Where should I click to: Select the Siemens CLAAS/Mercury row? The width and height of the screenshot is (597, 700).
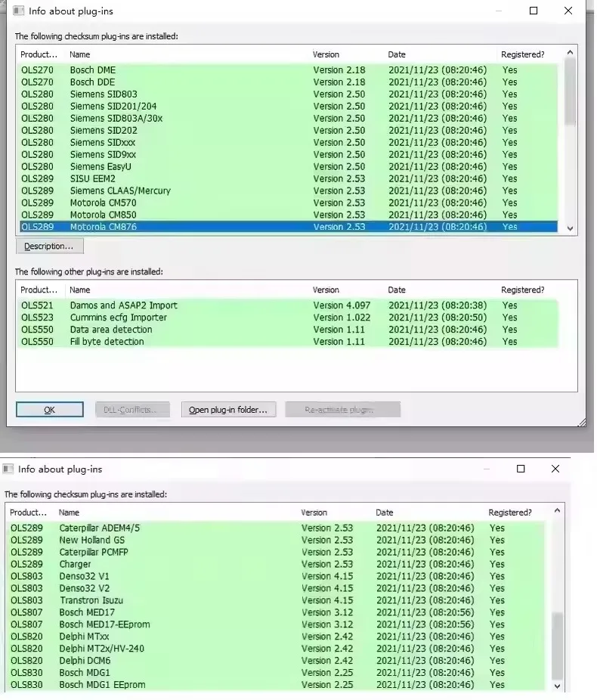[289, 190]
